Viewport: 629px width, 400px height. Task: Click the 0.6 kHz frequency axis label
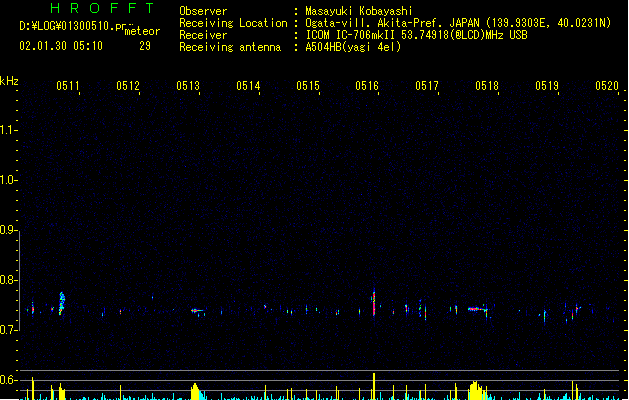tap(8, 380)
